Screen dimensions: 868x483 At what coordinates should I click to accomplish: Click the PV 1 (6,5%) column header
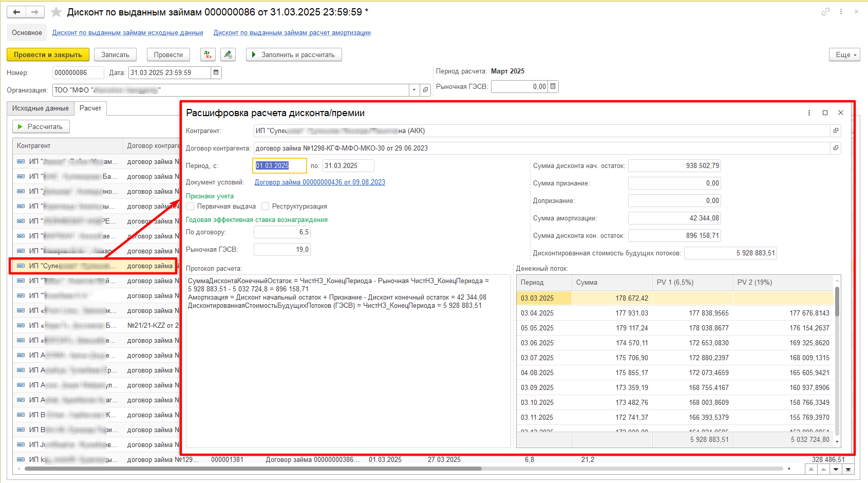click(x=692, y=282)
